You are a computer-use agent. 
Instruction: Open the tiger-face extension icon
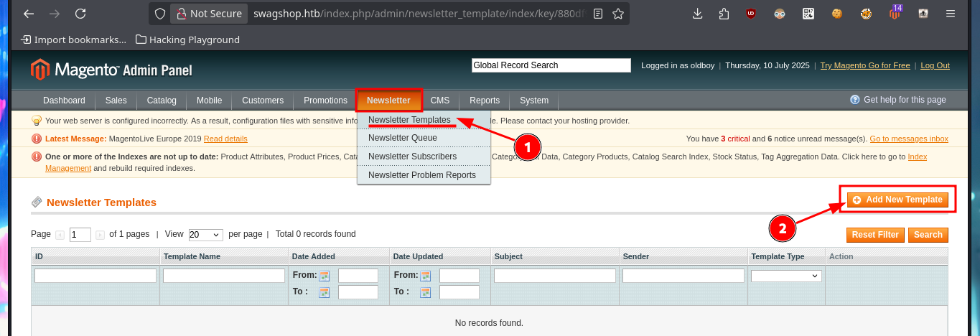click(x=866, y=14)
